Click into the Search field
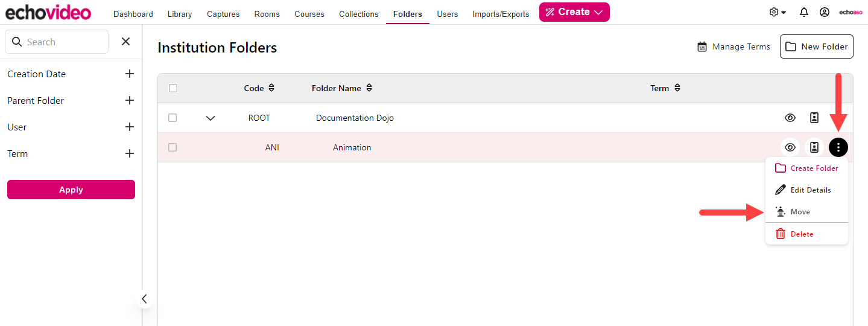868x326 pixels. pos(57,42)
